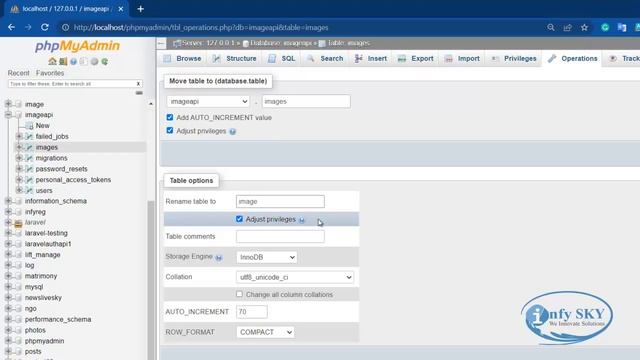The height and width of the screenshot is (360, 640).
Task: Open the personal_access_tokens table
Action: click(73, 180)
